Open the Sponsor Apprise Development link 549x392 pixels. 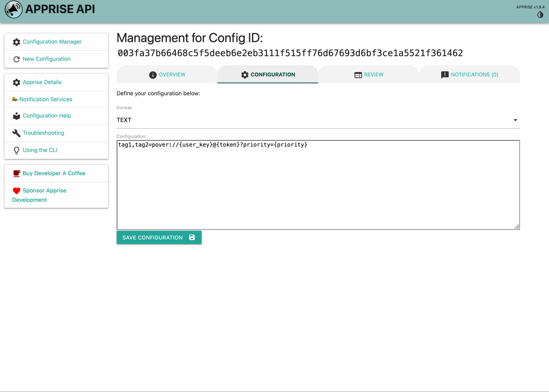39,195
